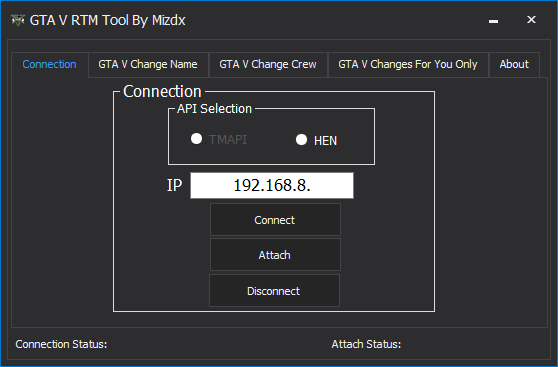Switch to the Connection tab
The width and height of the screenshot is (558, 367).
click(49, 64)
